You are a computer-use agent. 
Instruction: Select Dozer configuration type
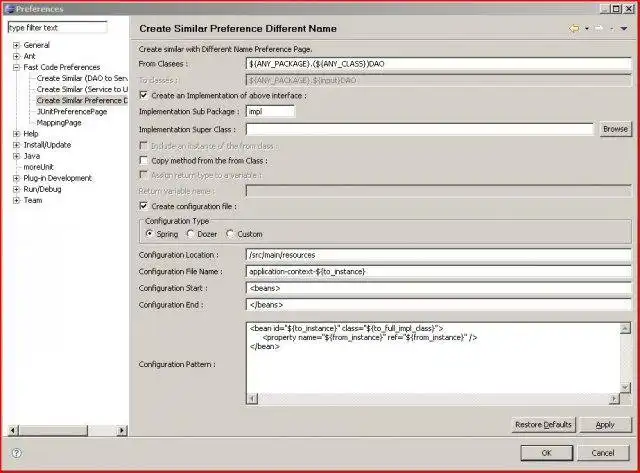coord(190,234)
